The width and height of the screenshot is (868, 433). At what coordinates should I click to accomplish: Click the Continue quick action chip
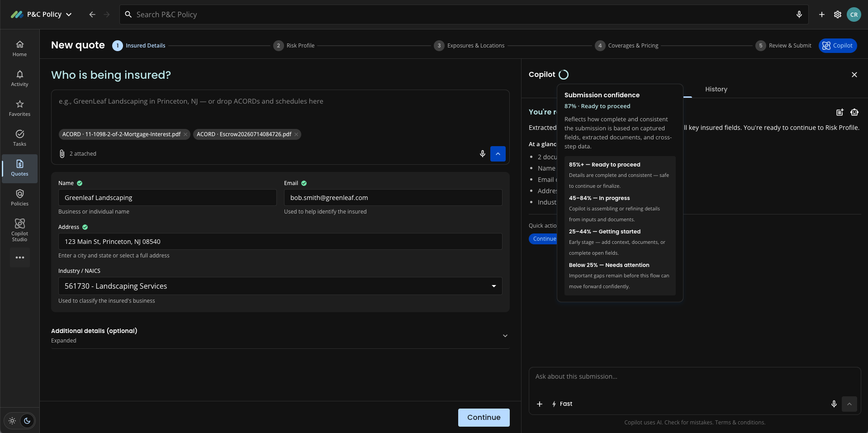543,239
